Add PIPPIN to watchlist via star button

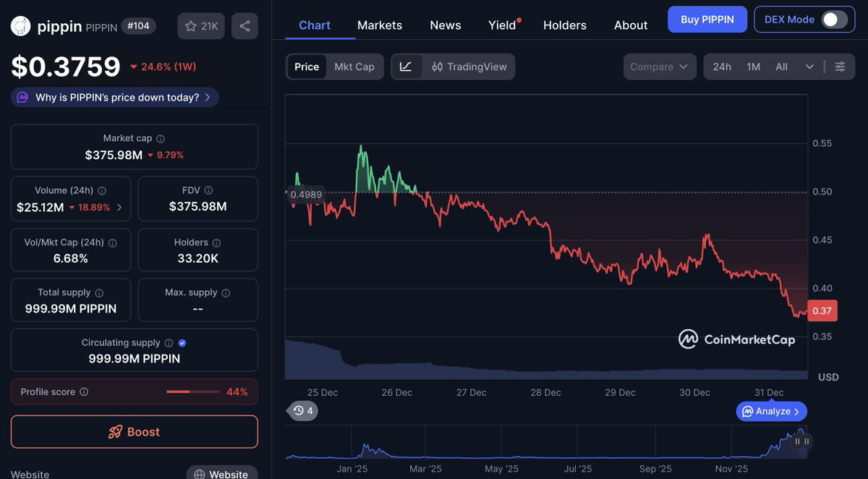tap(201, 26)
